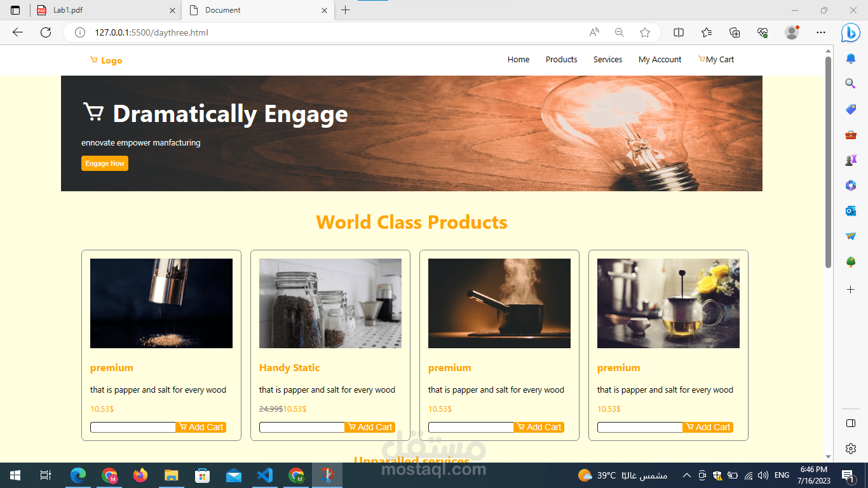
Task: Open Bing Chat sidebar
Action: [851, 32]
